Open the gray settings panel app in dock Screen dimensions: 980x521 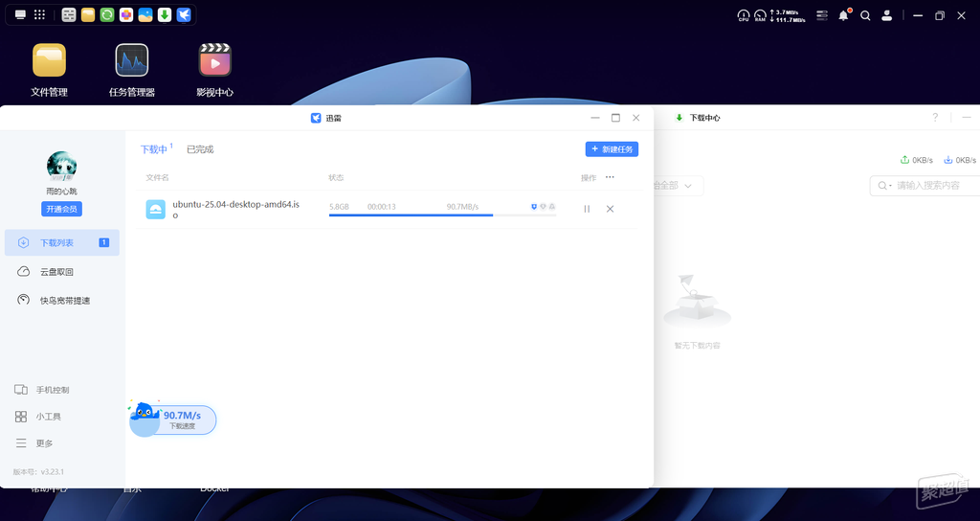pyautogui.click(x=69, y=15)
